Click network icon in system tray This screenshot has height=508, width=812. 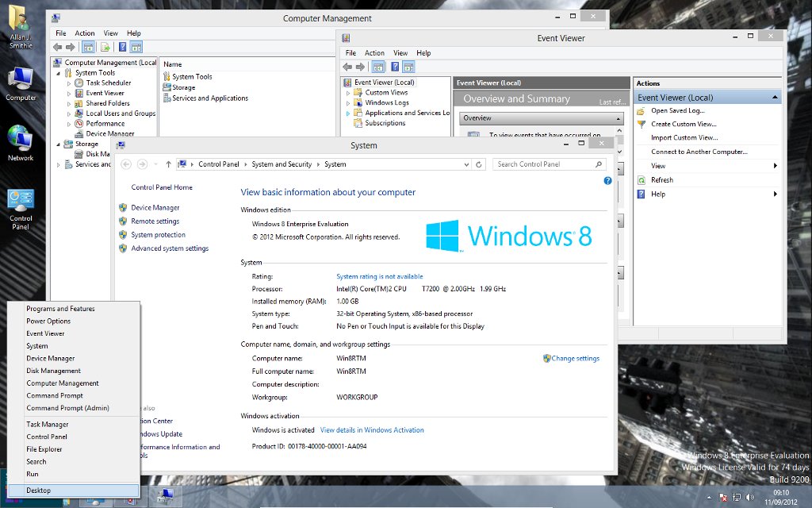point(737,498)
